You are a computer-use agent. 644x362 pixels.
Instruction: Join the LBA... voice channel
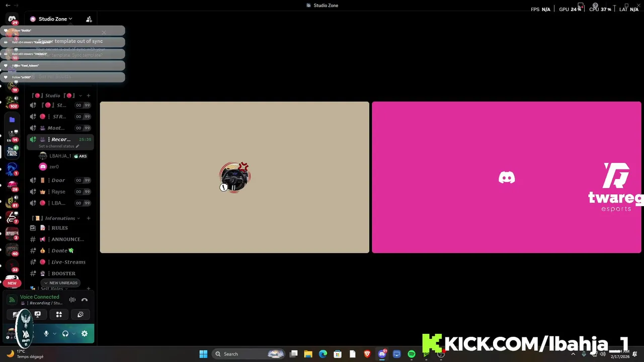coord(60,203)
